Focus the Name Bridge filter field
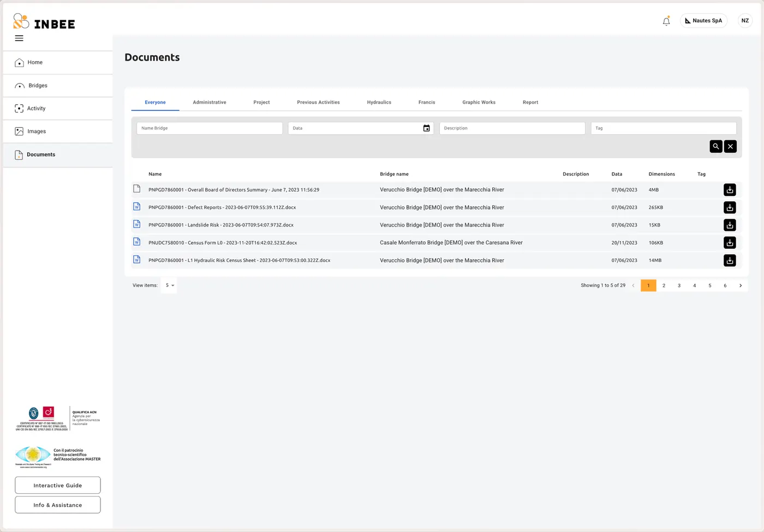Screen dimensions: 764x532 click(x=210, y=128)
